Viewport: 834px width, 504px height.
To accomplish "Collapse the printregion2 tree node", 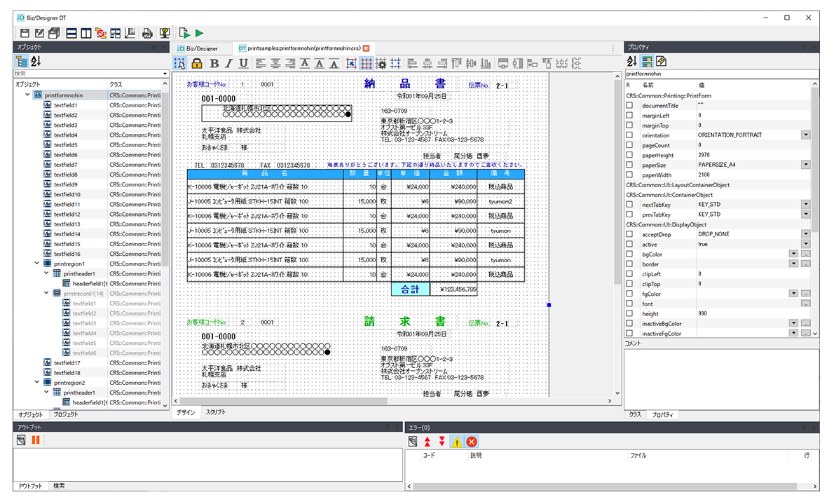I will pos(37,382).
